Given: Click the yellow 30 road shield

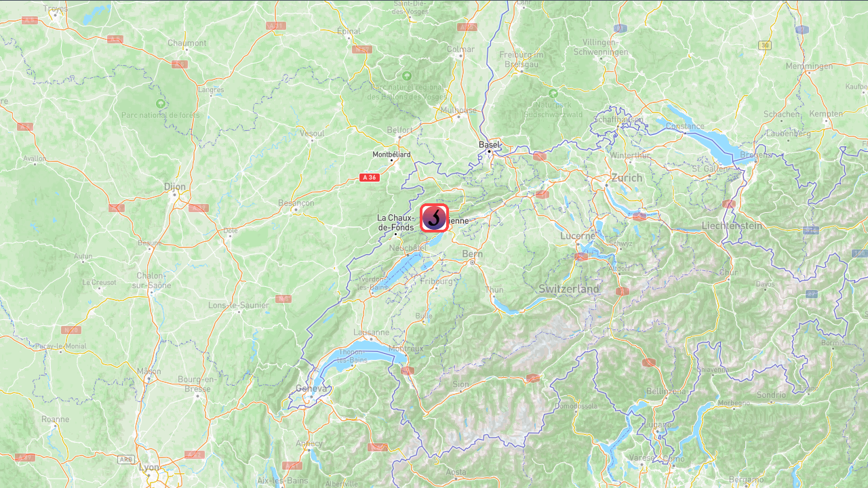Looking at the screenshot, I should [x=766, y=45].
